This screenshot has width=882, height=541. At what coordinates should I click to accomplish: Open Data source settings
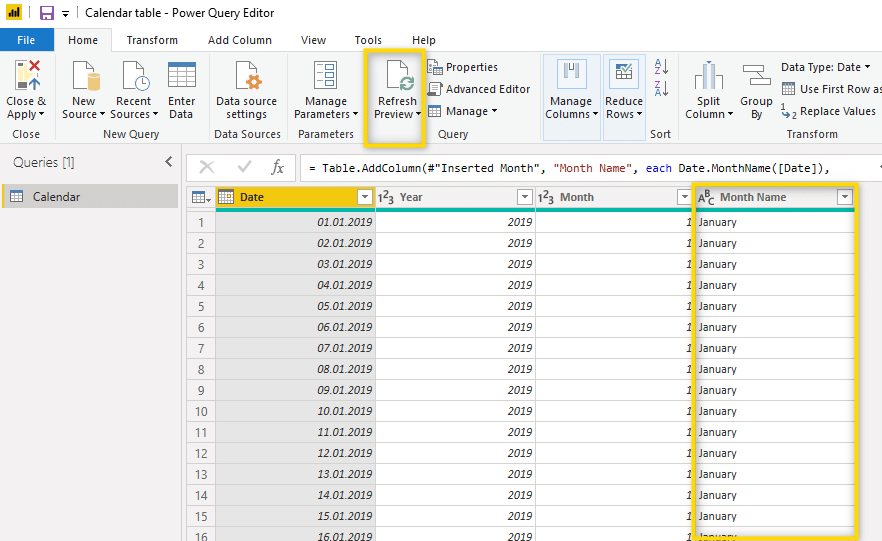pyautogui.click(x=246, y=77)
